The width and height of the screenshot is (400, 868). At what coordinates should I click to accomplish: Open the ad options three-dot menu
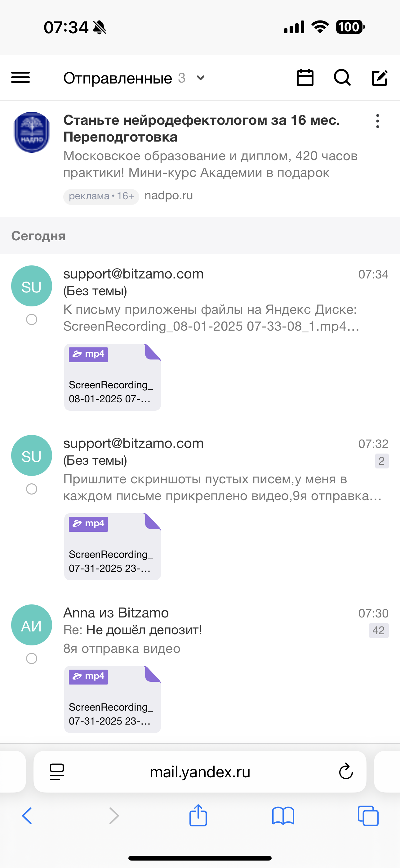377,121
